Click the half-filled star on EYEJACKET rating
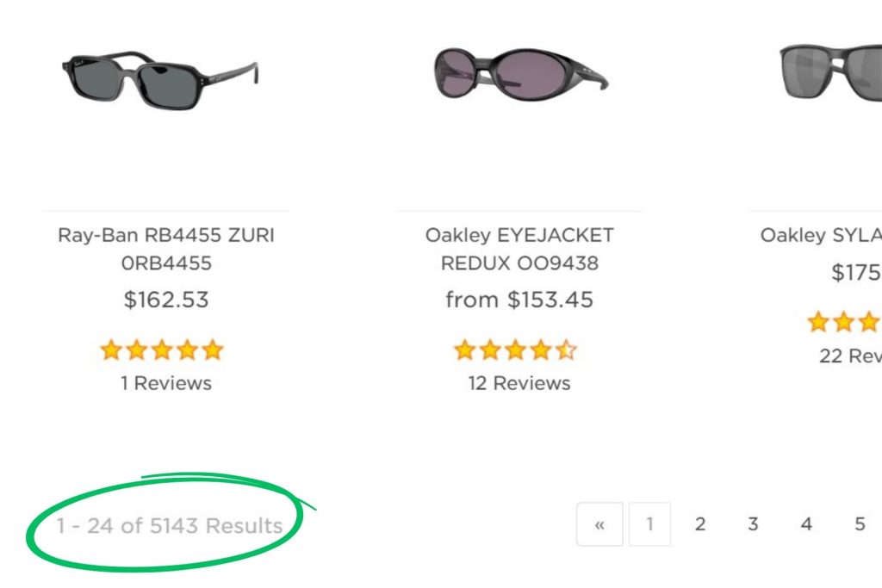The image size is (882, 588). tap(567, 350)
